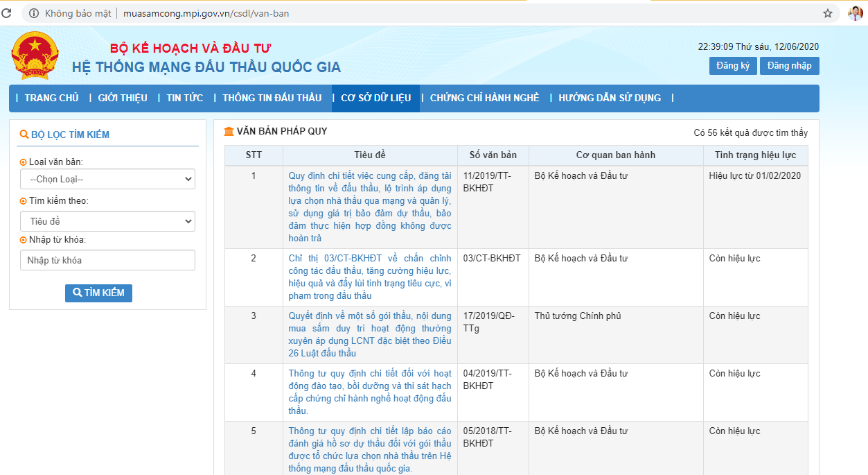
Task: Open the Tìm kiếm theo dropdown
Action: [107, 221]
